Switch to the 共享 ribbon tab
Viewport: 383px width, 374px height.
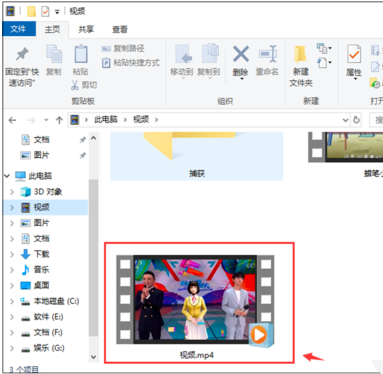point(86,29)
